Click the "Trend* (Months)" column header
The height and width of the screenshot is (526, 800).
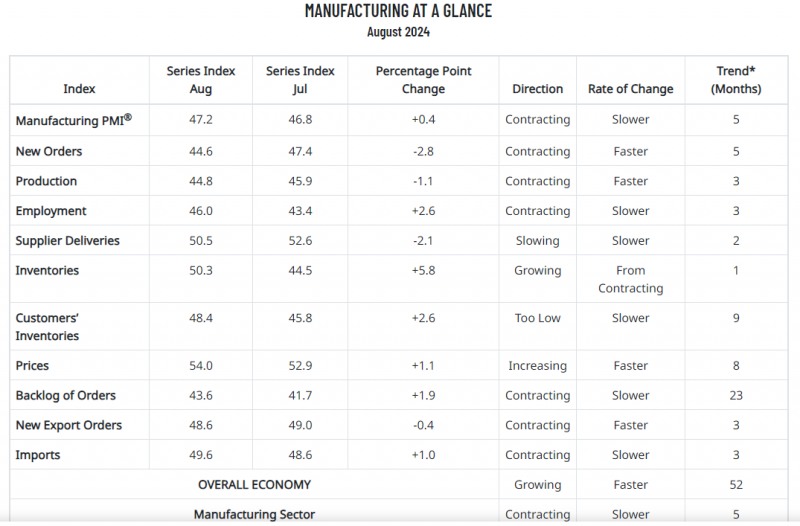point(735,80)
